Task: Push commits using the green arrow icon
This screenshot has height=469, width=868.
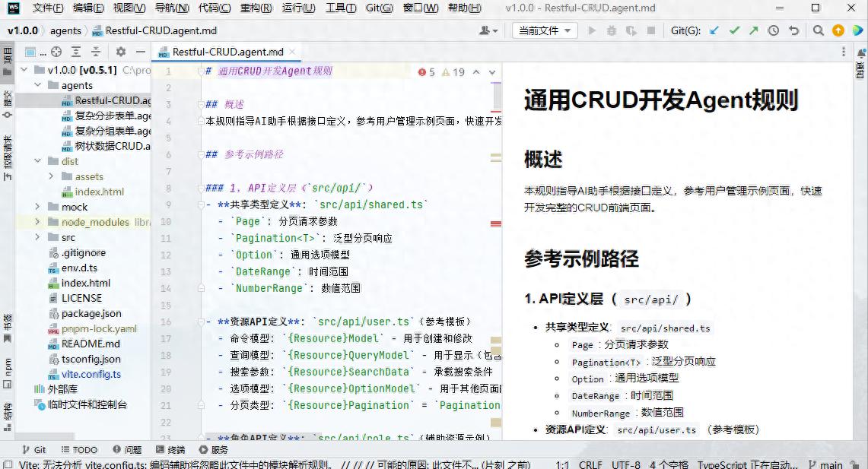Action: point(755,30)
